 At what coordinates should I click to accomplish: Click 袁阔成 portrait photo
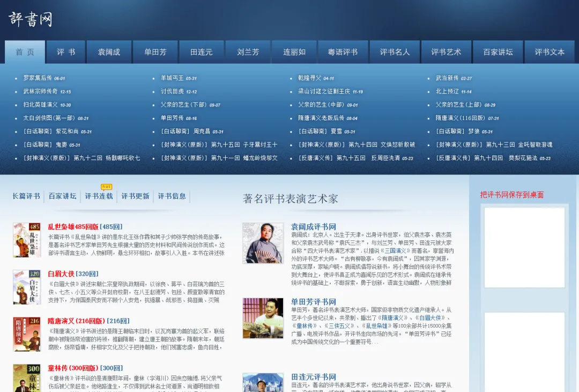point(263,243)
